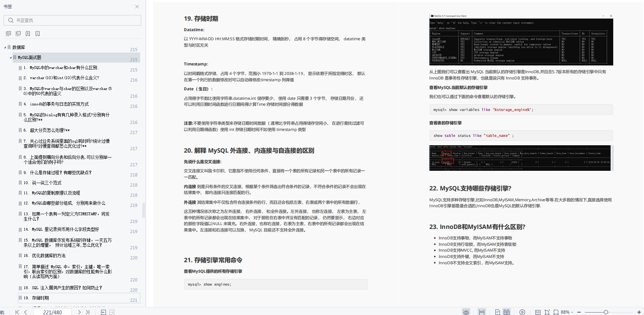The image size is (644, 315).
Task: Open bookmark 3 varchar与char的区别
Action: [67, 91]
